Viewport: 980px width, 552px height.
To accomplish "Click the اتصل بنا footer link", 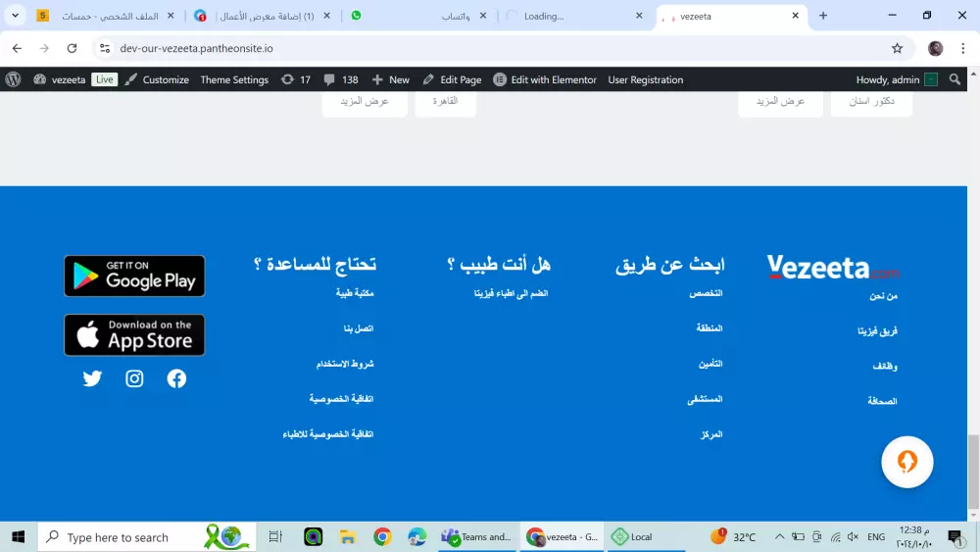I will pos(358,328).
